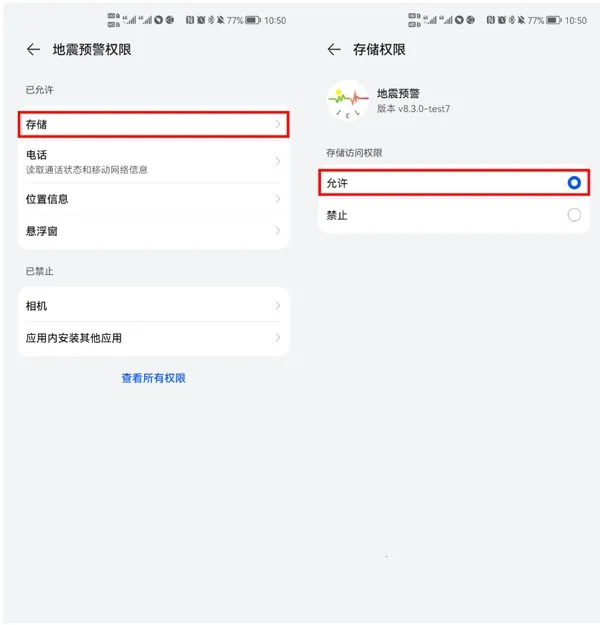The height and width of the screenshot is (625, 600).
Task: Tap 版本 v8.3.0-test7 text
Action: pyautogui.click(x=413, y=108)
